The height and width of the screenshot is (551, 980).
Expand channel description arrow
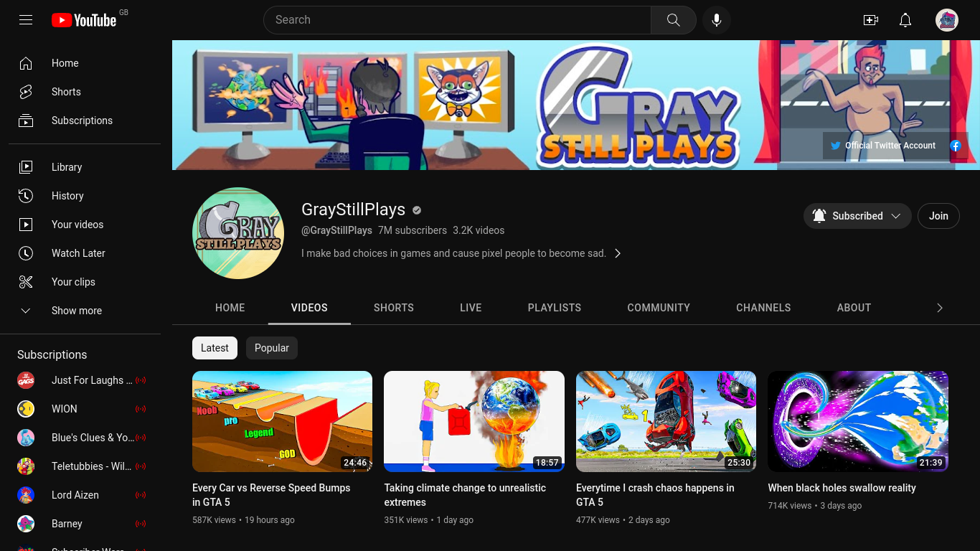click(x=618, y=253)
